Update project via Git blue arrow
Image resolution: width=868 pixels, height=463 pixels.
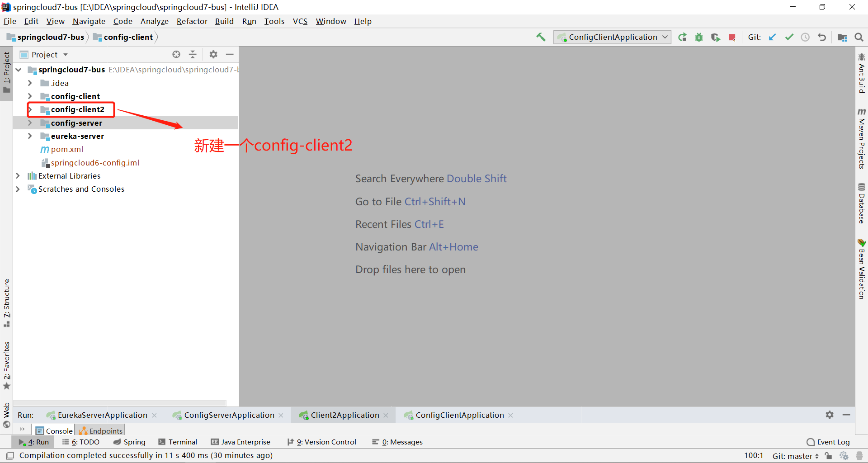tap(772, 37)
